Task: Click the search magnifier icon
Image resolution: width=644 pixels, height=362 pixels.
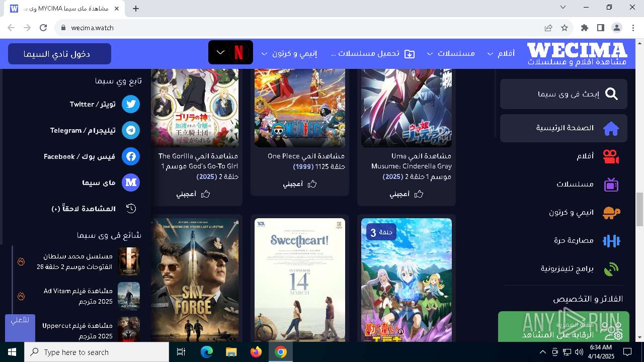Action: tap(611, 94)
